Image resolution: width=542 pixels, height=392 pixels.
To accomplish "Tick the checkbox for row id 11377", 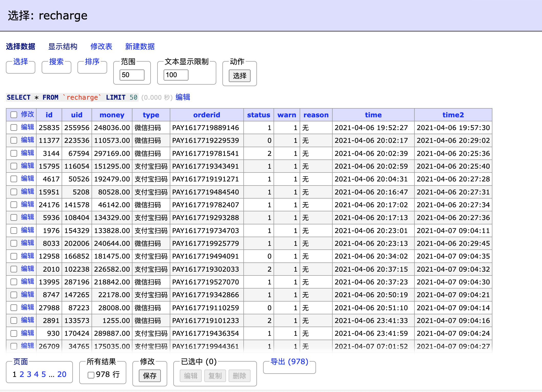I will click(x=14, y=140).
